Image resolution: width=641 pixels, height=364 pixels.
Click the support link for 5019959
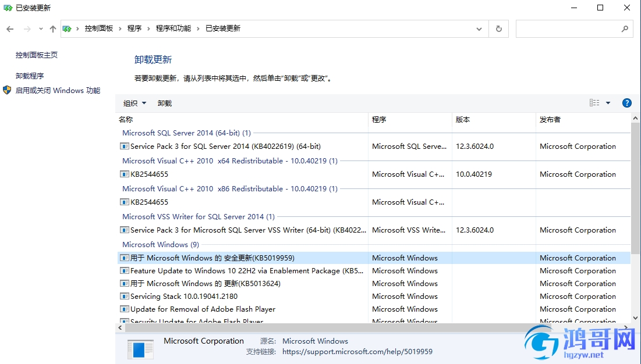click(357, 351)
